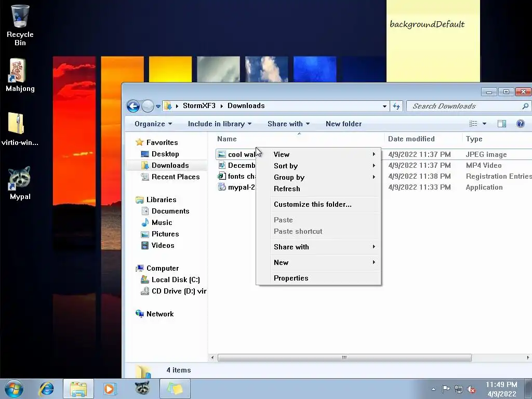The height and width of the screenshot is (399, 532).
Task: Select the cool wallpaper JPEG file icon
Action: coord(222,154)
